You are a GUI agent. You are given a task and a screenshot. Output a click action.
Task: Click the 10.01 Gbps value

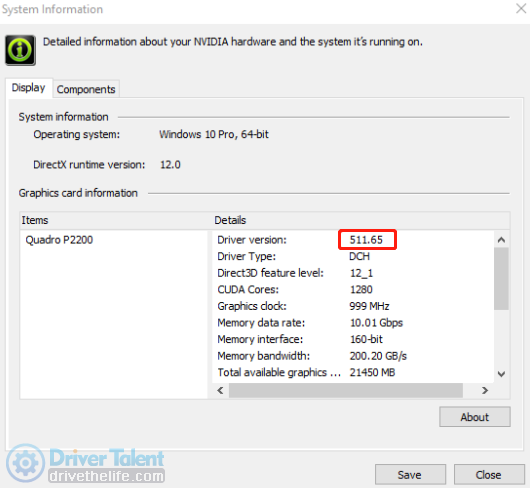pos(376,323)
